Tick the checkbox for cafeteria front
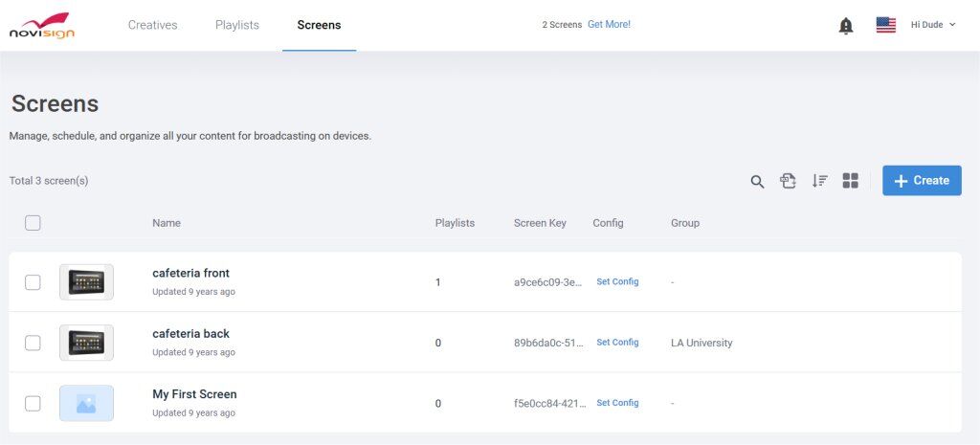The image size is (980, 445). point(33,282)
